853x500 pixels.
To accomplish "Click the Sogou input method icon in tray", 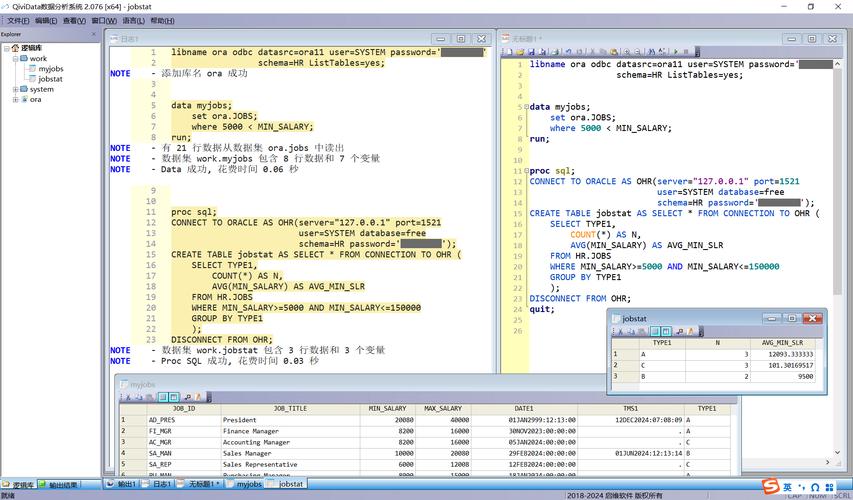I will tap(771, 486).
